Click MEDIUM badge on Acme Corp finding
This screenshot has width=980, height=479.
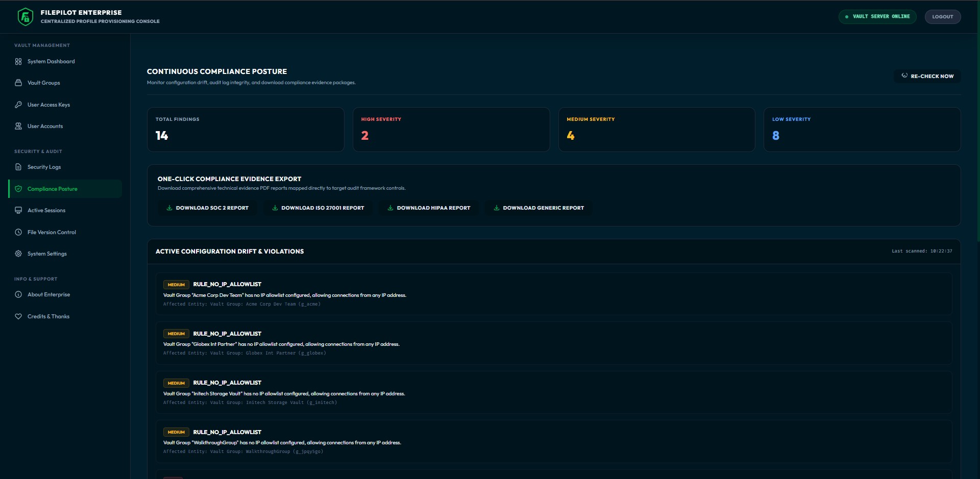pyautogui.click(x=176, y=285)
